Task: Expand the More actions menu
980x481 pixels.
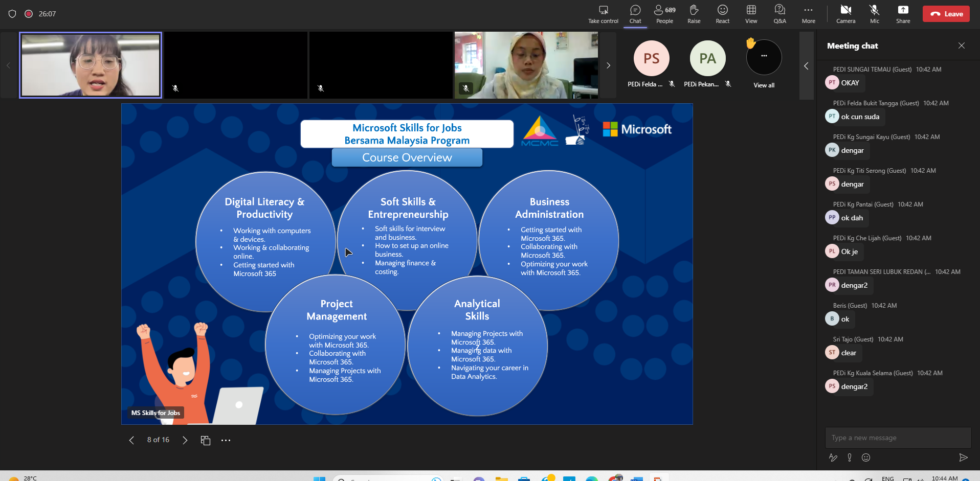Action: [808, 14]
